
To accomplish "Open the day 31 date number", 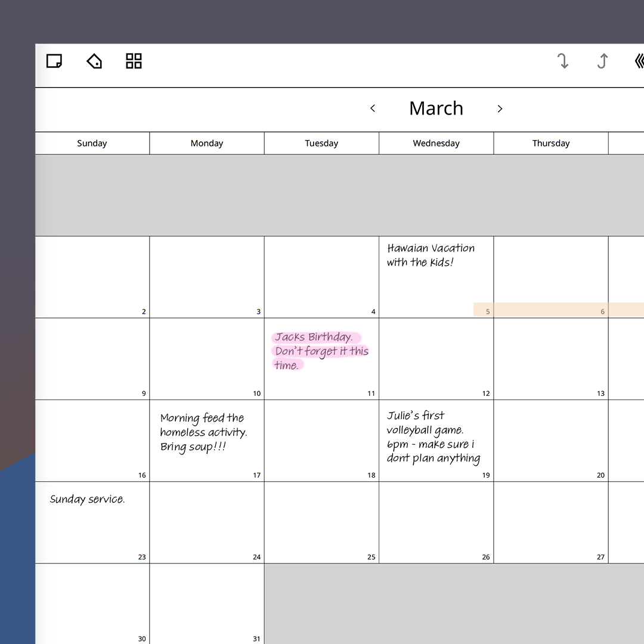I will [256, 639].
